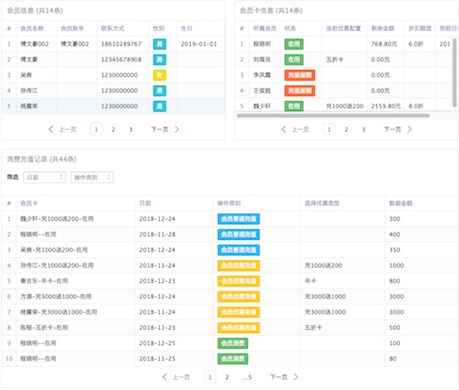Select page 2 in 会员信息 pagination
Viewport: 459px width, 390px height.
(x=113, y=129)
